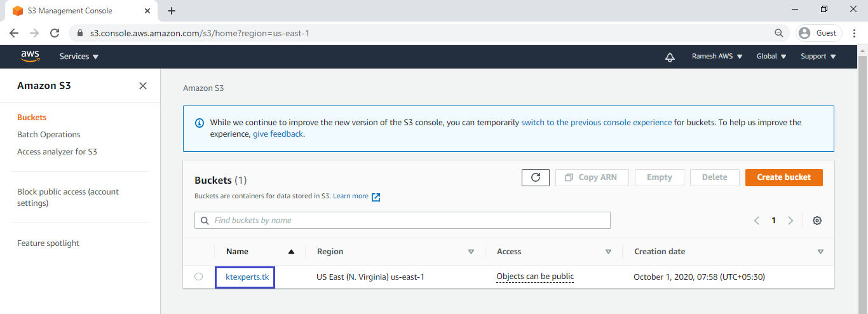The image size is (868, 314).
Task: Click the AWS logo home icon
Action: click(x=30, y=57)
